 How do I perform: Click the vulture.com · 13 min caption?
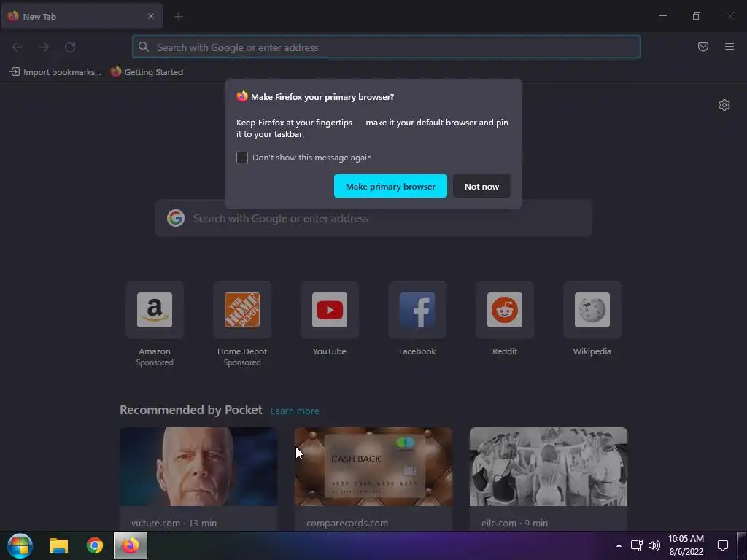click(x=174, y=523)
